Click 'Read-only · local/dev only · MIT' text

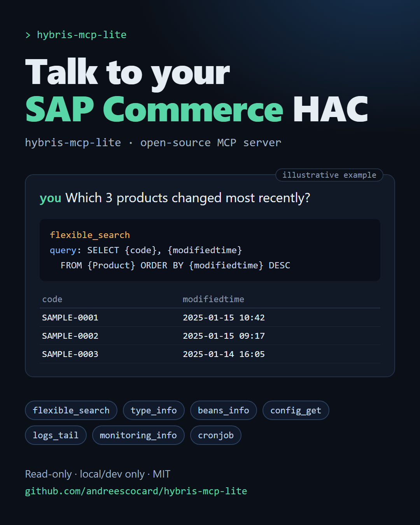[98, 474]
